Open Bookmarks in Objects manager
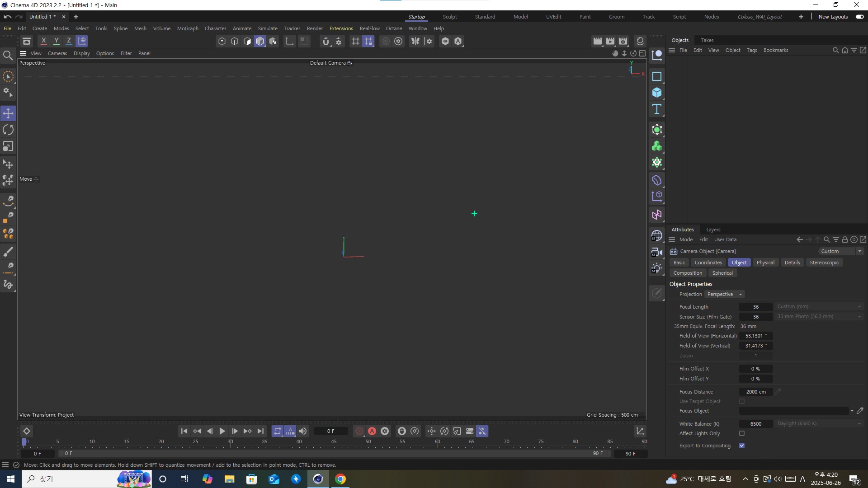Viewport: 868px width, 488px height. click(776, 50)
